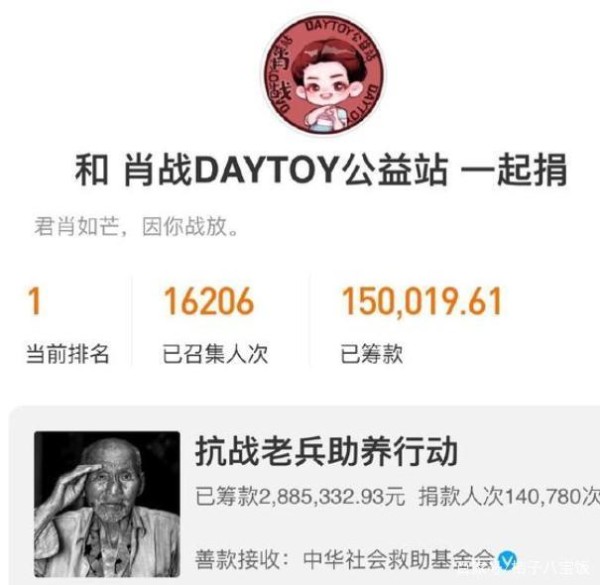Click the blue verified badge after 中华社会救助基金会
Viewport: 600px width, 585px height.
coord(507,560)
